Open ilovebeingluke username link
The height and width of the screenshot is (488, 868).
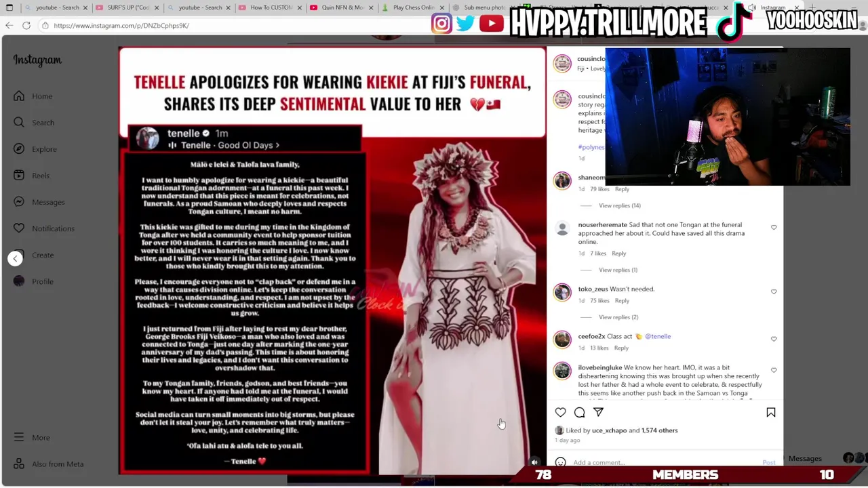coord(599,368)
